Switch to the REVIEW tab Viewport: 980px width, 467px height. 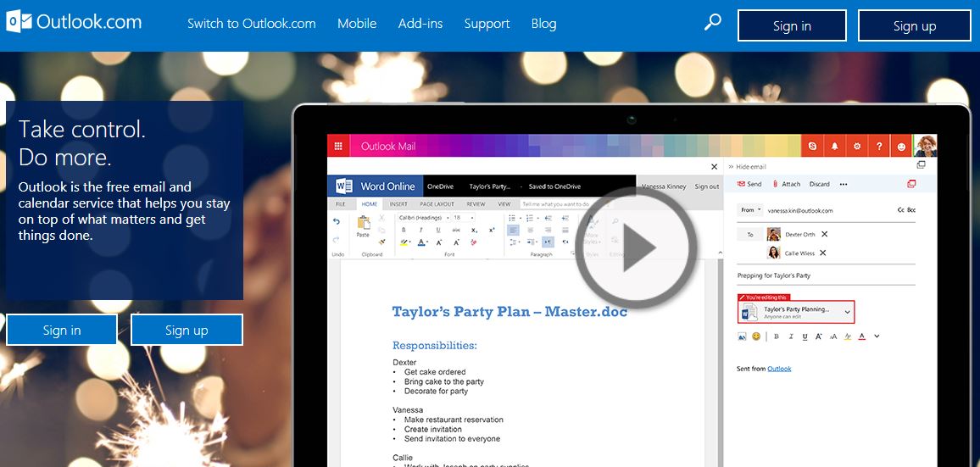[x=476, y=203]
